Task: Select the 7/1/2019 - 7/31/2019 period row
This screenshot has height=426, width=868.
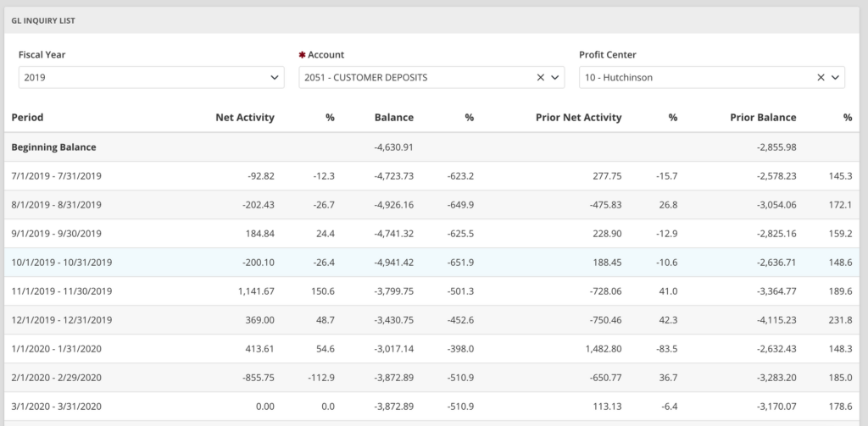Action: pos(56,175)
